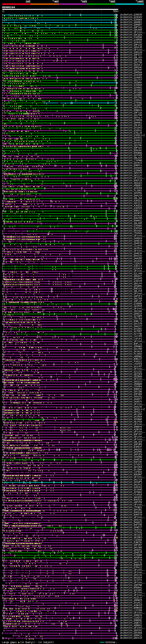
Task: Open hit UniRef100_Q9FSG1
Action: [x=131, y=27]
